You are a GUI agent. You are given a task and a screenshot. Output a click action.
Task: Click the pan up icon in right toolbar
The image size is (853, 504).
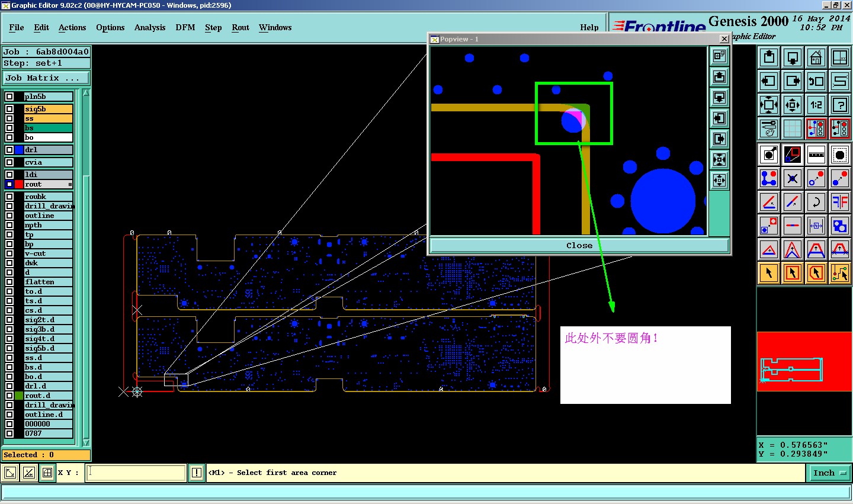coord(769,57)
